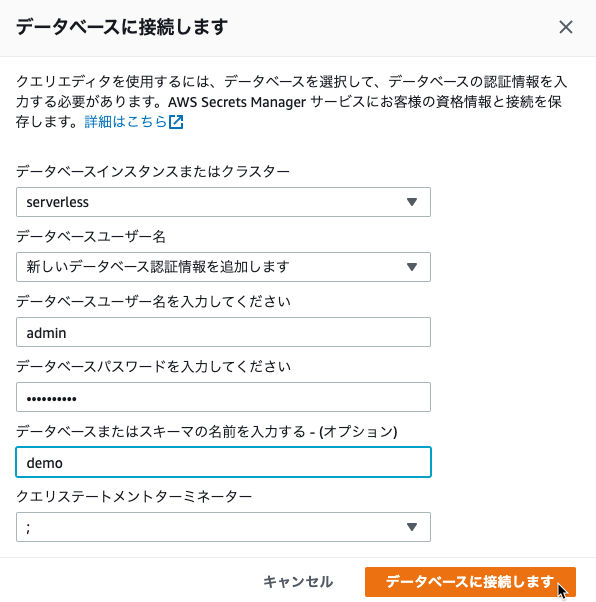Image resolution: width=596 pixels, height=602 pixels.
Task: Click the クエリステートメントターミネーター label
Action: (134, 497)
